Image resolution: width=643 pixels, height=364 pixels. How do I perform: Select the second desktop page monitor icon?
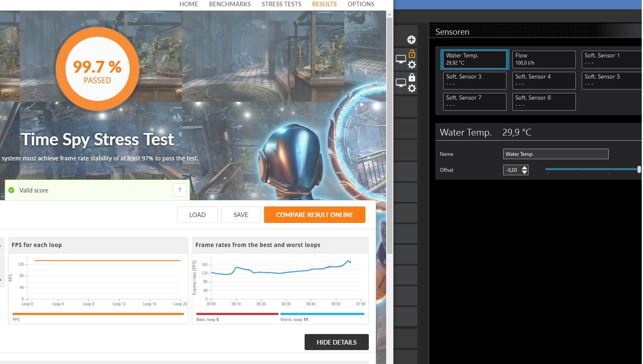401,83
